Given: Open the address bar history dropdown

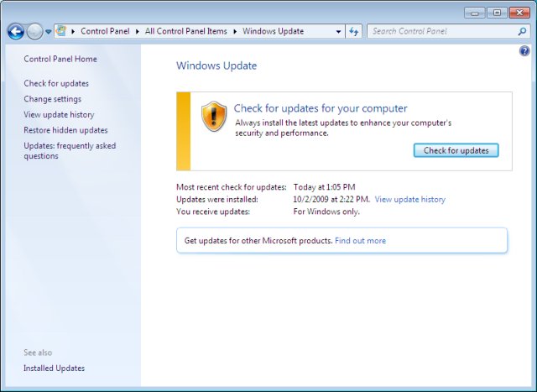Looking at the screenshot, I should 338,32.
